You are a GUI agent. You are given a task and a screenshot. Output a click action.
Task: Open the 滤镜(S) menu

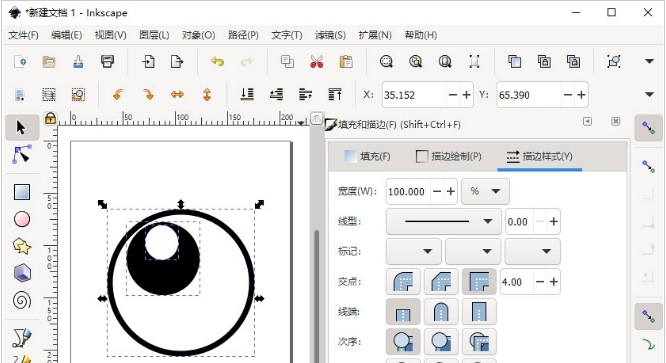[330, 35]
